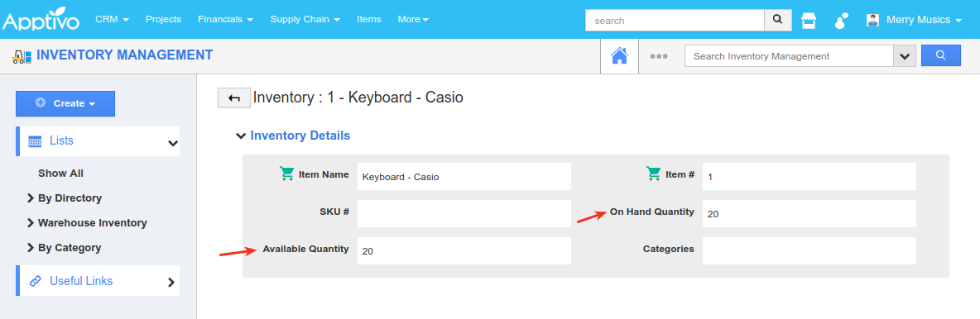Go back using the left arrow button

point(234,98)
